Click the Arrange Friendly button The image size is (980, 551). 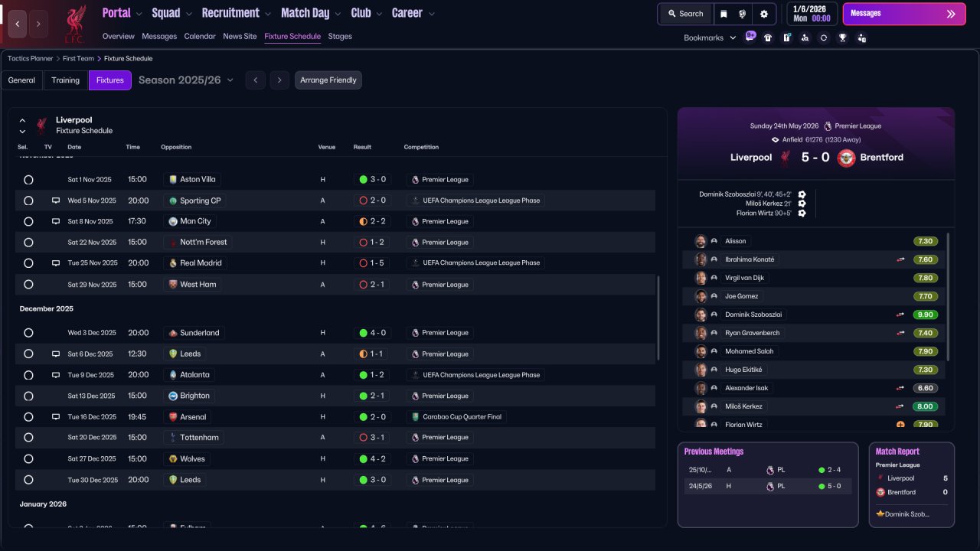pos(328,80)
